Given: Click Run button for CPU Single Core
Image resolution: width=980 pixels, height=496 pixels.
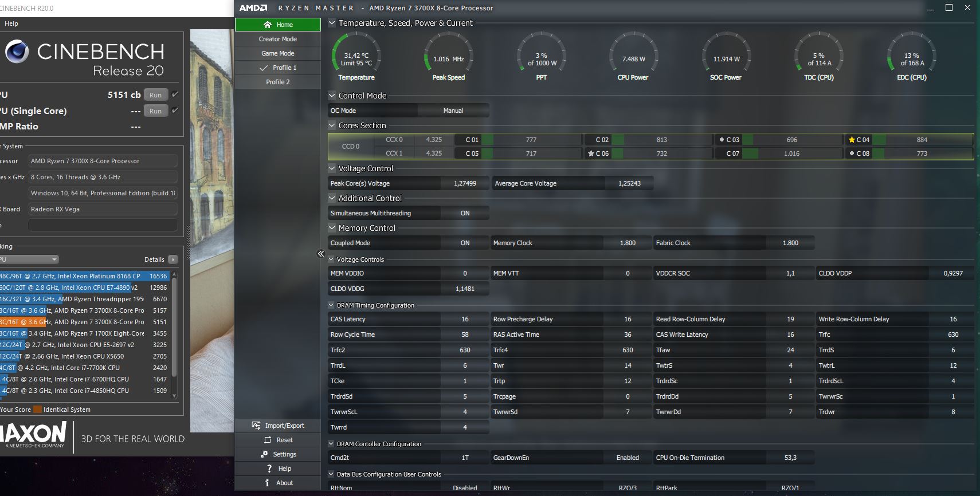Looking at the screenshot, I should point(156,111).
